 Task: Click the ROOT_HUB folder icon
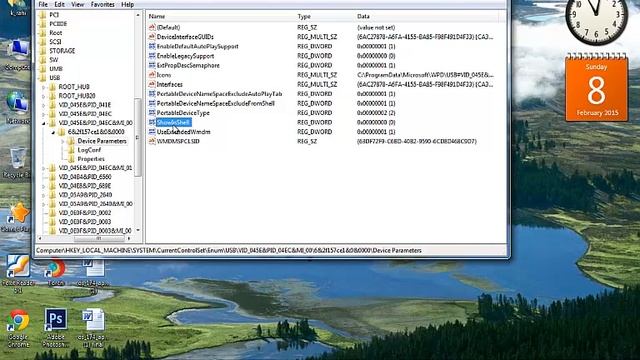[52, 87]
